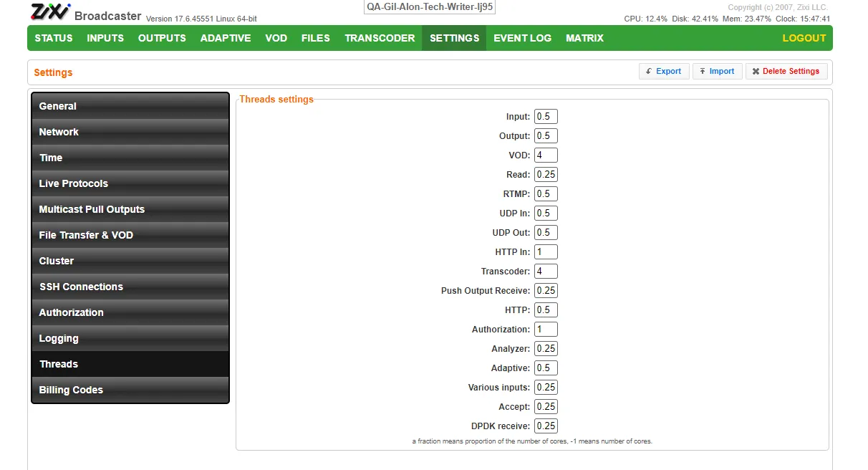Screen dimensions: 868x470
Task: Open Live Protocols settings
Action: pos(130,183)
